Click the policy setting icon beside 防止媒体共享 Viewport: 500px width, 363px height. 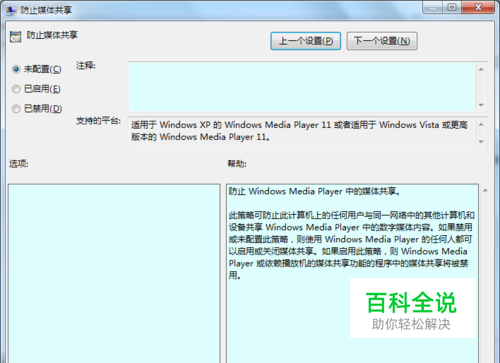pyautogui.click(x=15, y=36)
